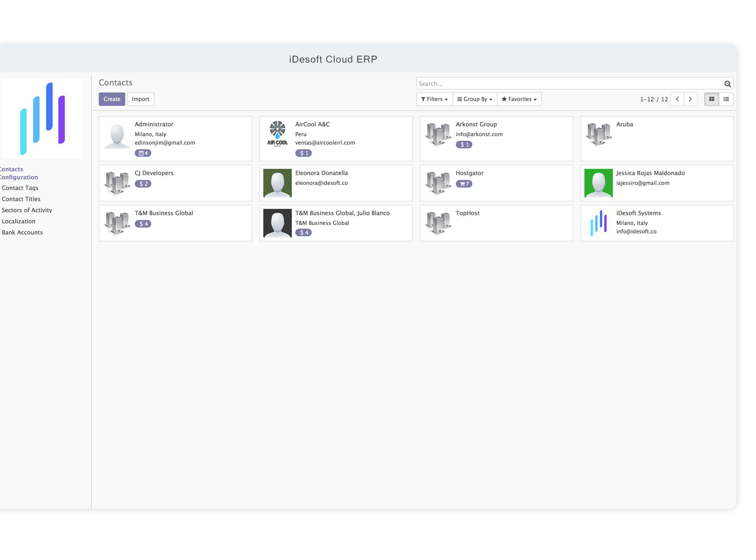
Task: Open Arkonst Group contact name
Action: click(476, 124)
